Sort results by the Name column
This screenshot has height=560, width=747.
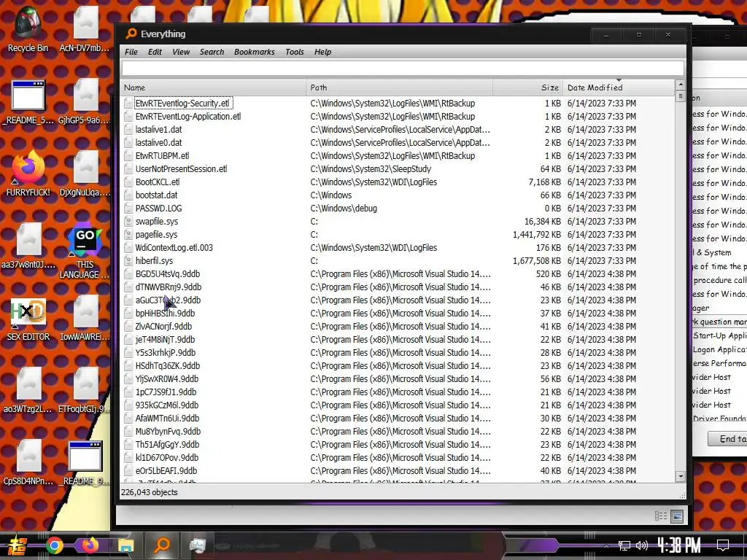[214, 87]
